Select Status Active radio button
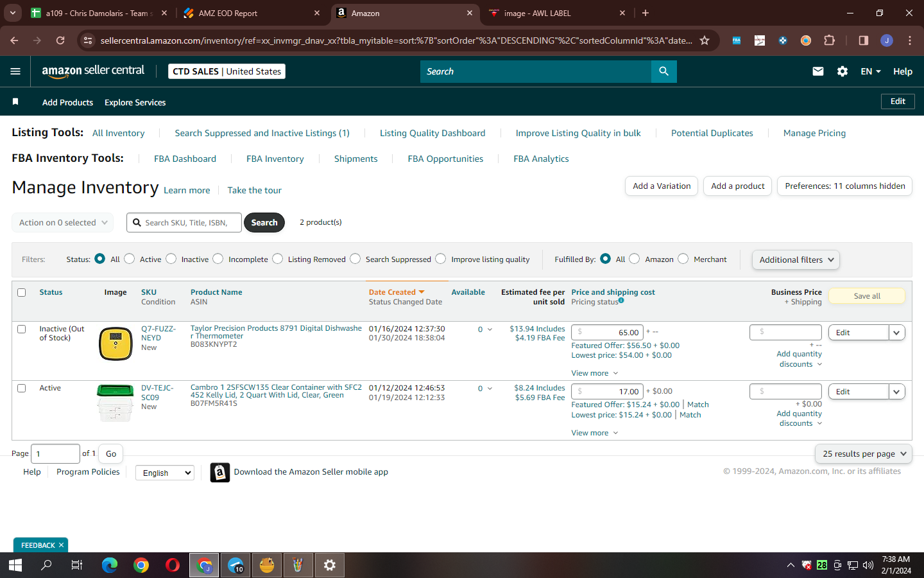The height and width of the screenshot is (578, 924). tap(129, 259)
